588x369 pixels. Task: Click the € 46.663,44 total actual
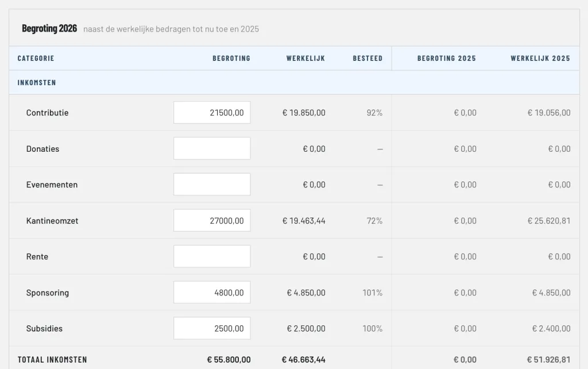pyautogui.click(x=303, y=360)
